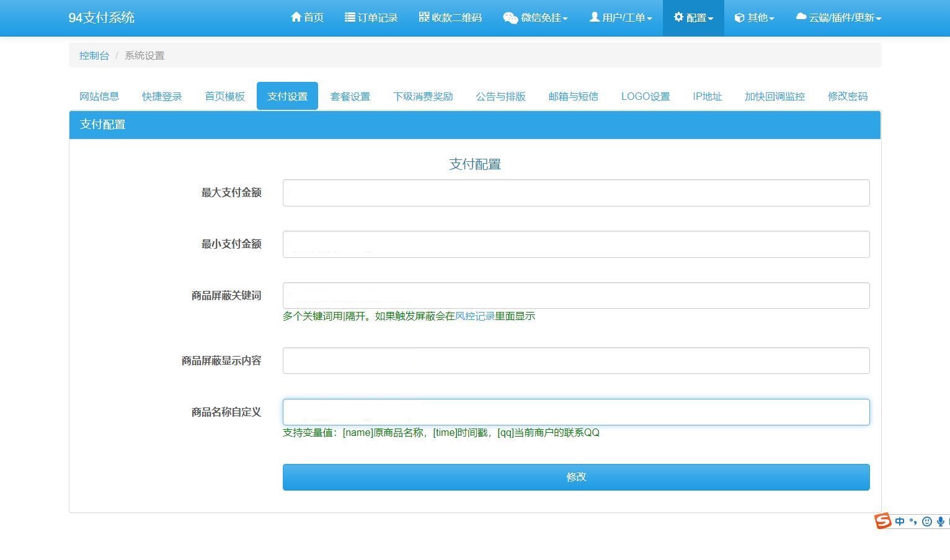950x560 pixels.
Task: Open the 云端/插件/更新 dropdown
Action: point(837,17)
